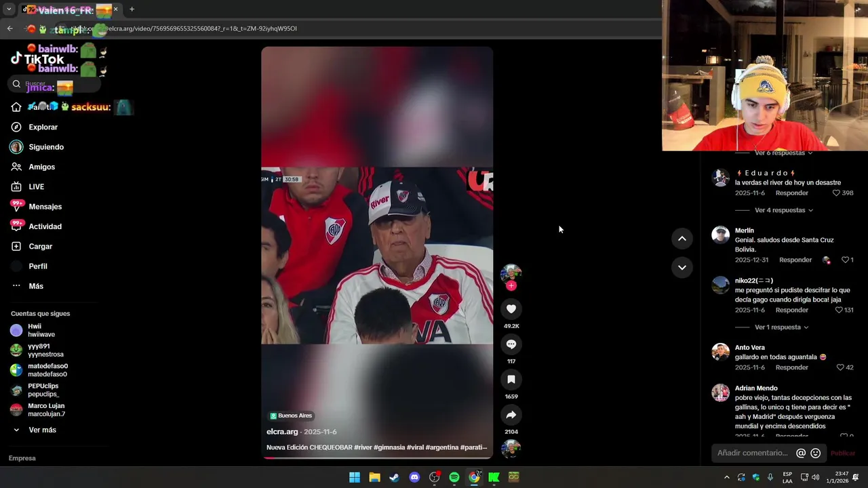This screenshot has width=868, height=488.
Task: Like niko22's comment with 131 likes
Action: (839, 310)
